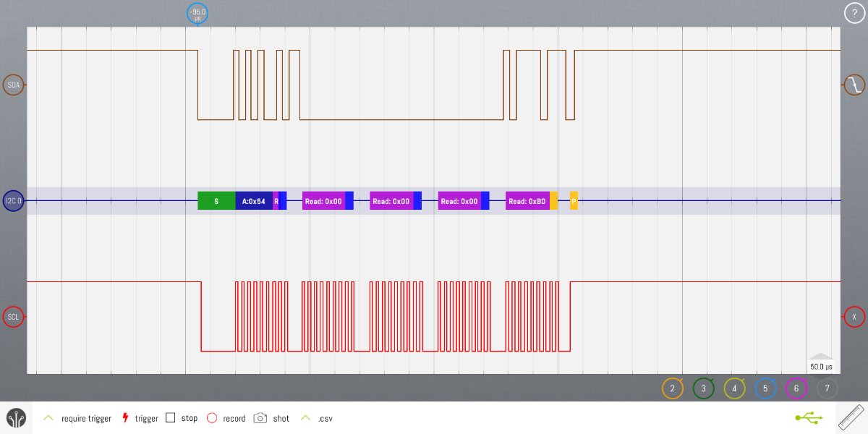Screen dimensions: 868x434
Task: Toggle the record circle button
Action: [212, 418]
